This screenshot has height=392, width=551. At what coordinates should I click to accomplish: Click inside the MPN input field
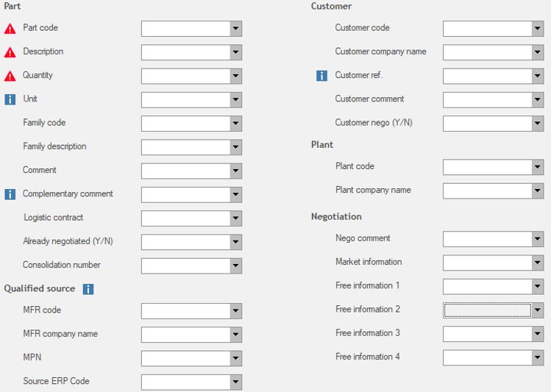(185, 358)
